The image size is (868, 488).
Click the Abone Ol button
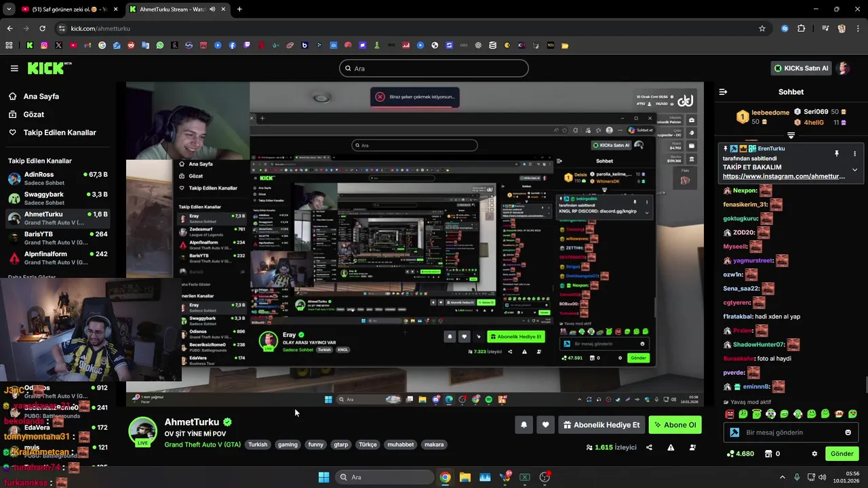pyautogui.click(x=675, y=425)
